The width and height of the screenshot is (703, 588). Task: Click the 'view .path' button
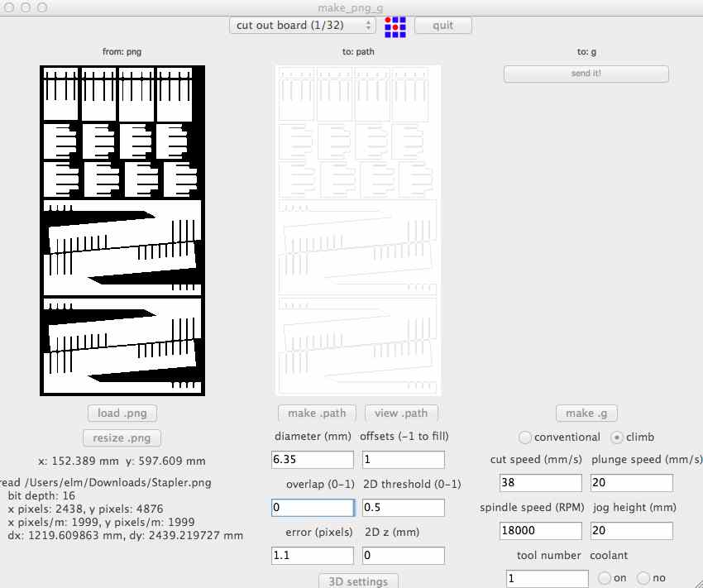[x=401, y=414]
